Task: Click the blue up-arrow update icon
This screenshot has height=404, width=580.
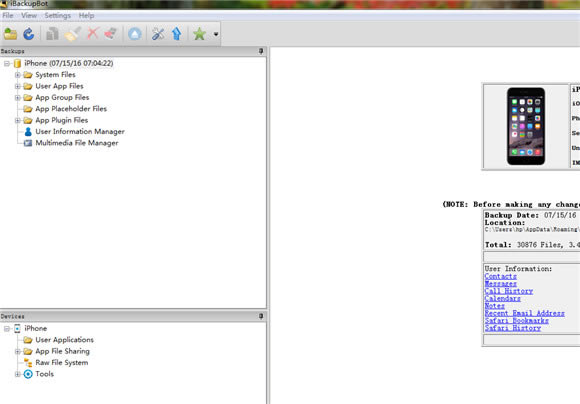Action: click(x=177, y=34)
